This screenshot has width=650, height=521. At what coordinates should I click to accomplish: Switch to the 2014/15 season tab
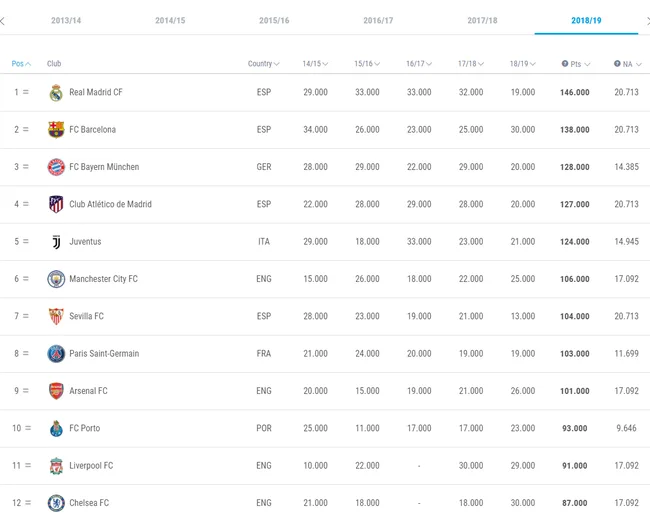point(170,21)
